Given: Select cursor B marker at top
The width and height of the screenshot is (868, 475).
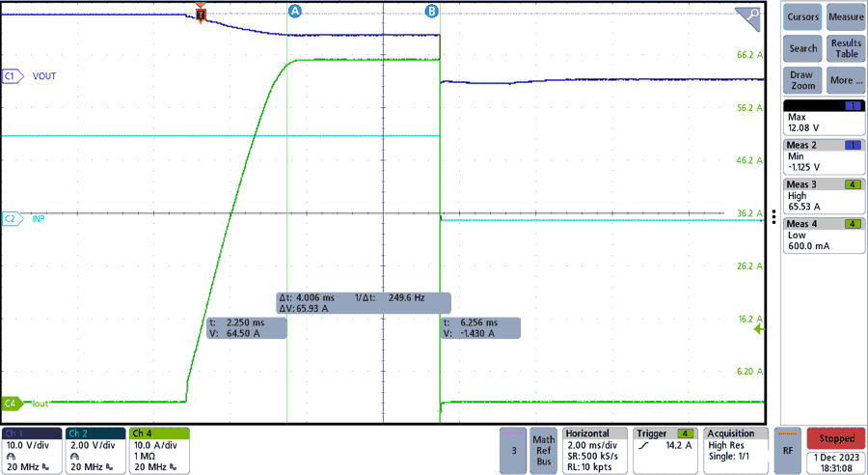Looking at the screenshot, I should tap(432, 11).
